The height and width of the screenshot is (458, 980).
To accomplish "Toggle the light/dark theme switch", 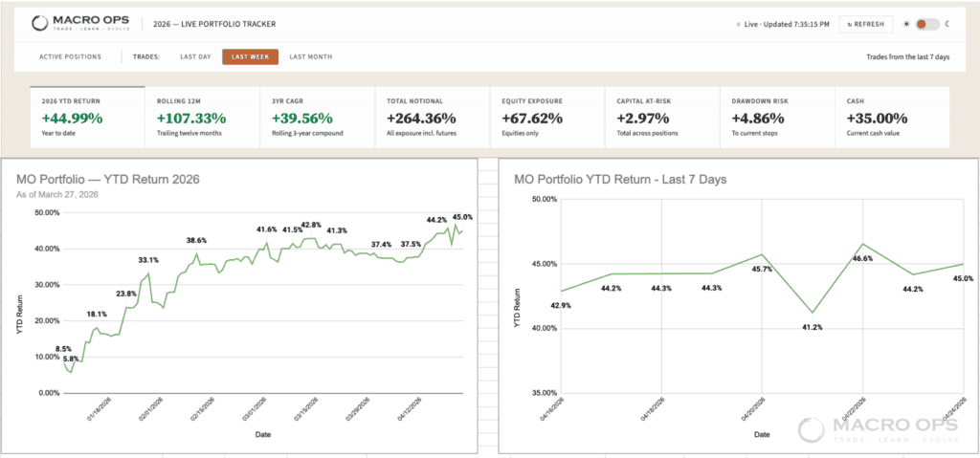I will point(924,24).
